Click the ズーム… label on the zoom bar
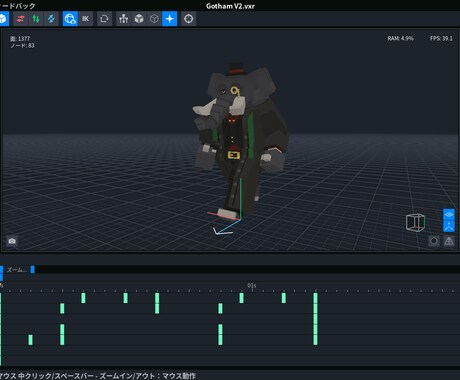 [x=17, y=270]
